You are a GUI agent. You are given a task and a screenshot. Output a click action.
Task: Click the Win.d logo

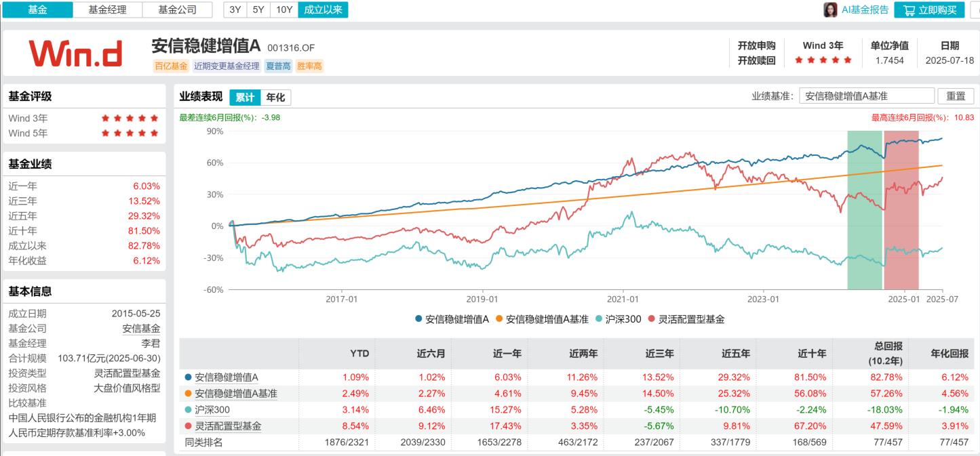[x=76, y=54]
